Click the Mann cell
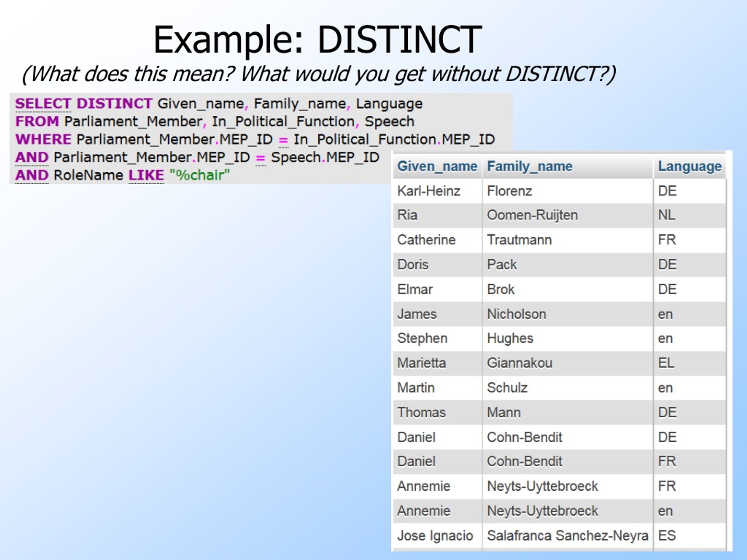Screen dimensions: 747x560 pos(567,412)
